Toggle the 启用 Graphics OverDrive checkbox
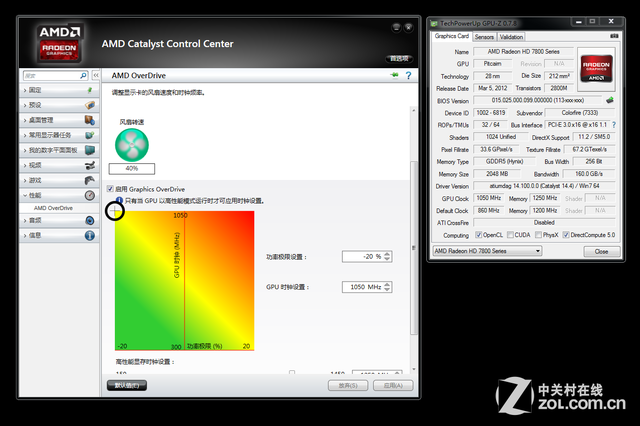Image resolution: width=640 pixels, height=426 pixels. tap(110, 189)
